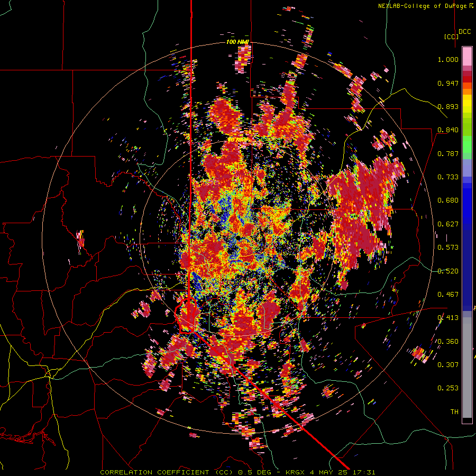Pick the bright green segment of the color bar
This screenshot has height=476, width=476.
tap(467, 144)
